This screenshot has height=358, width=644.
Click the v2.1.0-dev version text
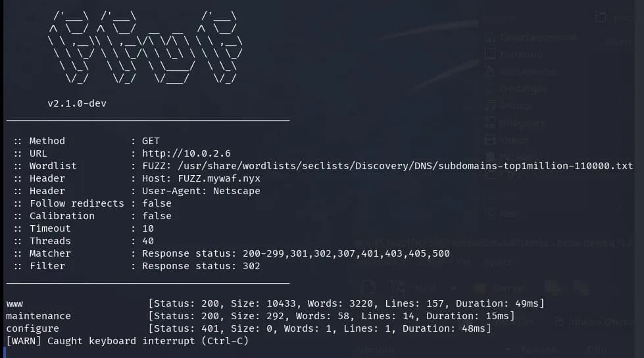(x=77, y=103)
